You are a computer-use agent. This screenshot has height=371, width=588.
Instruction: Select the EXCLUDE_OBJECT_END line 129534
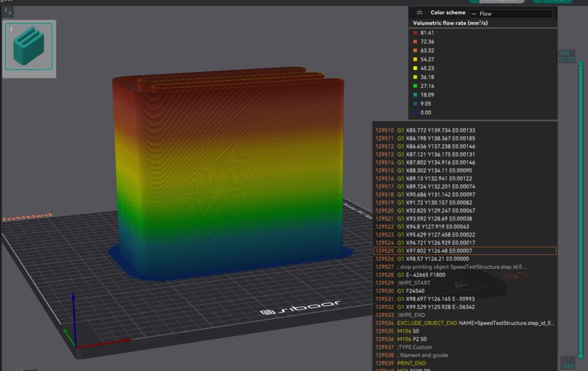click(x=465, y=323)
